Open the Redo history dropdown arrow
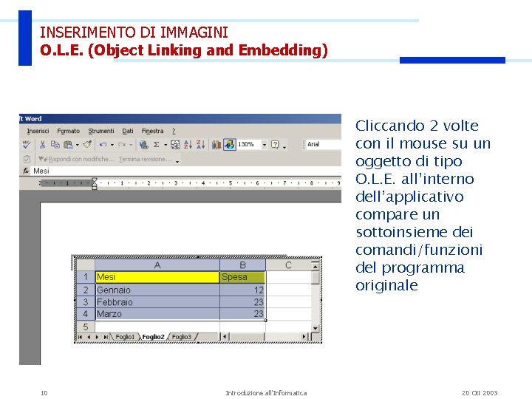The width and height of the screenshot is (532, 399). [x=131, y=145]
